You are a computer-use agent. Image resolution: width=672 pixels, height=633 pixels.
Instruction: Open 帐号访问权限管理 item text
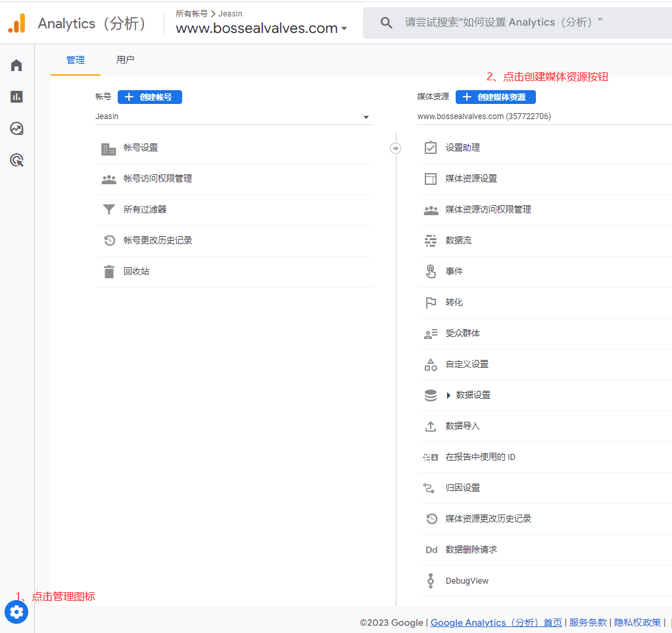158,179
